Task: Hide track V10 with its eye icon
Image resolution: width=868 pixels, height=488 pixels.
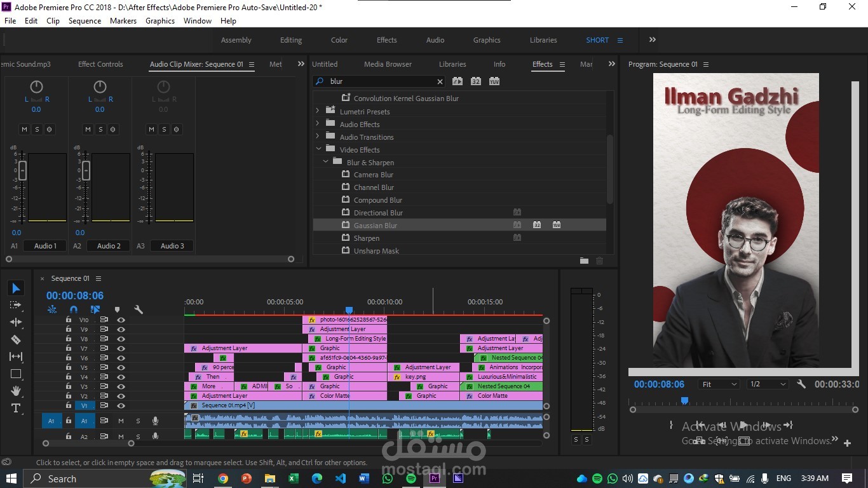Action: 121,320
